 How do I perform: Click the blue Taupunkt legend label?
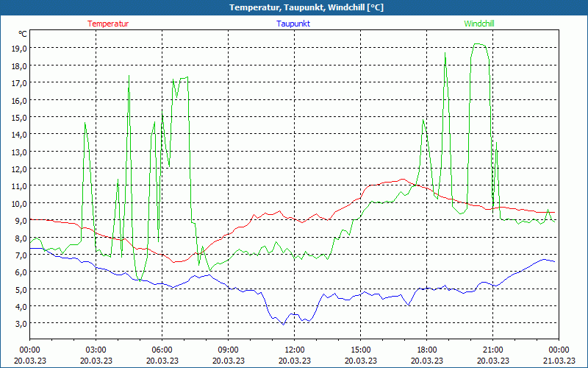coord(293,24)
